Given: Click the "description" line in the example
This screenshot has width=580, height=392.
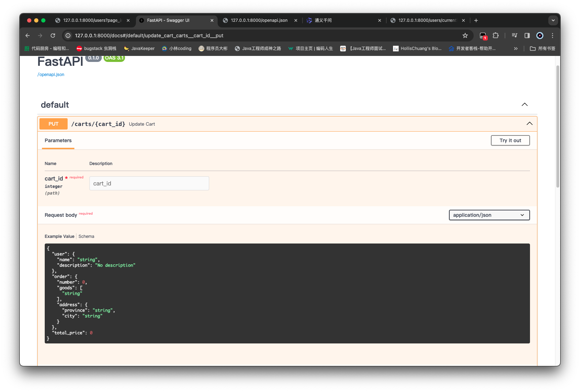Looking at the screenshot, I should (x=96, y=265).
